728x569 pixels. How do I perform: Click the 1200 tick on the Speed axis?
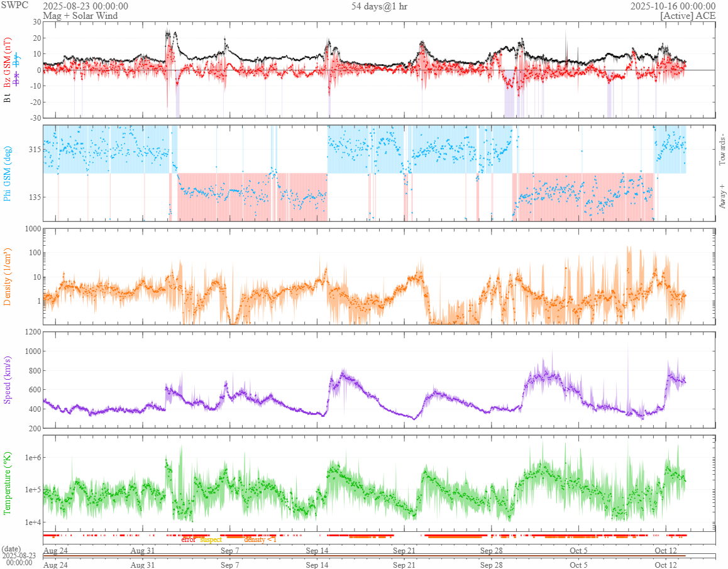pyautogui.click(x=33, y=332)
